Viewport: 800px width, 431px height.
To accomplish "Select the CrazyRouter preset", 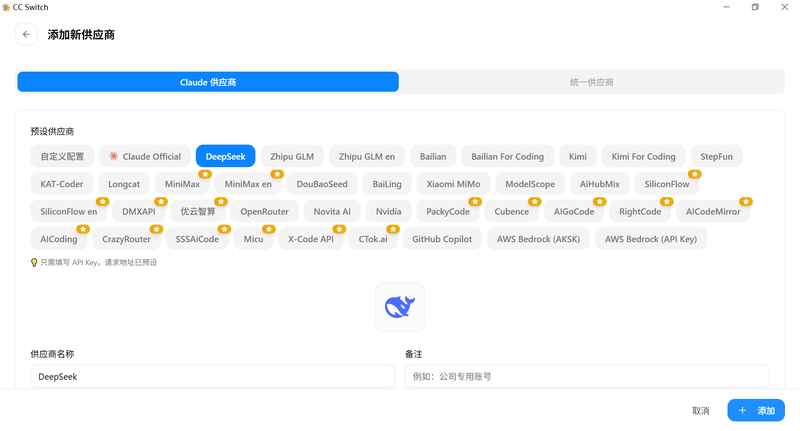I will (x=126, y=239).
